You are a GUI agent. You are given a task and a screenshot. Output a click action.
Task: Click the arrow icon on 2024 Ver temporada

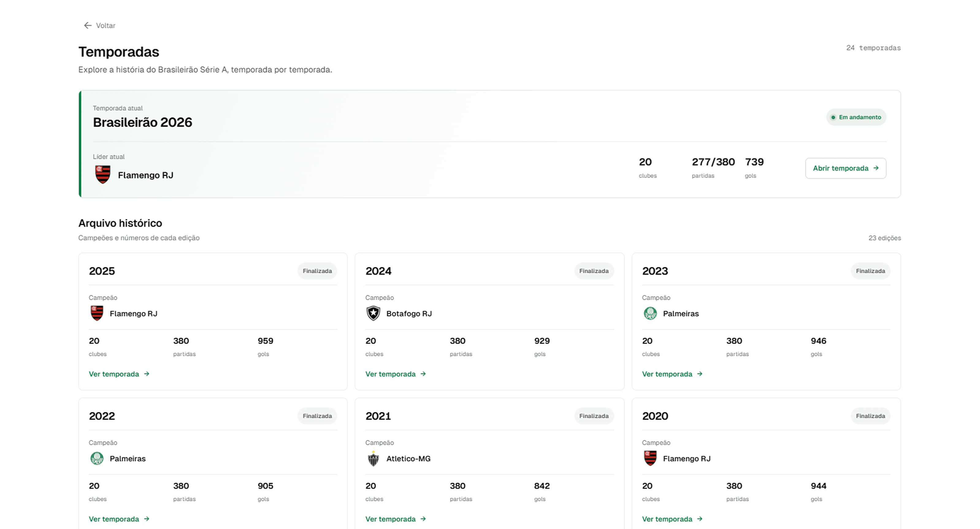[423, 374]
